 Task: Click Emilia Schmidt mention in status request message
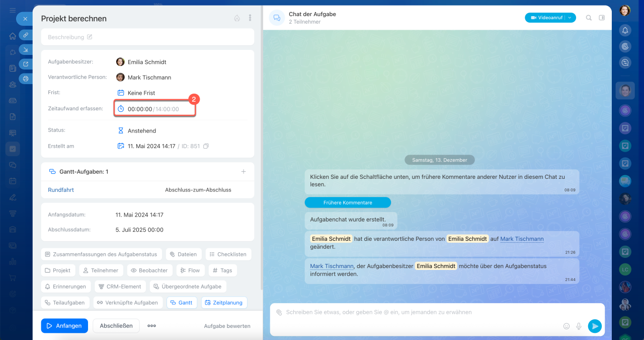pyautogui.click(x=436, y=266)
